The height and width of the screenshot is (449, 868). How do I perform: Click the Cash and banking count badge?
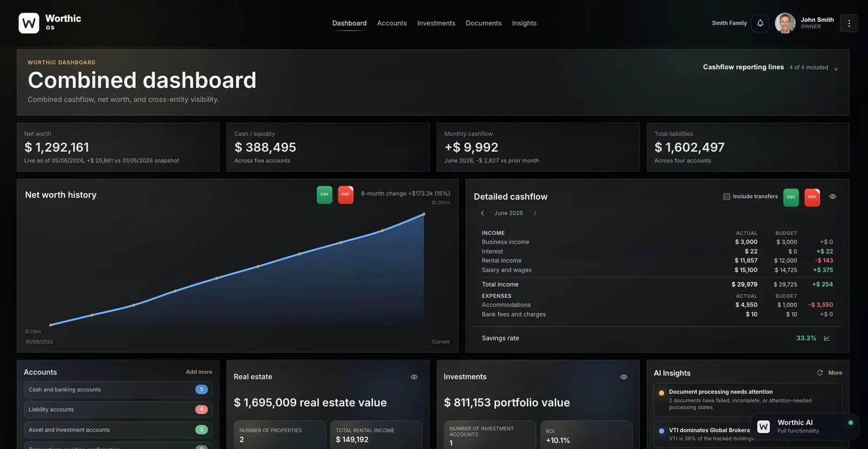tap(201, 389)
